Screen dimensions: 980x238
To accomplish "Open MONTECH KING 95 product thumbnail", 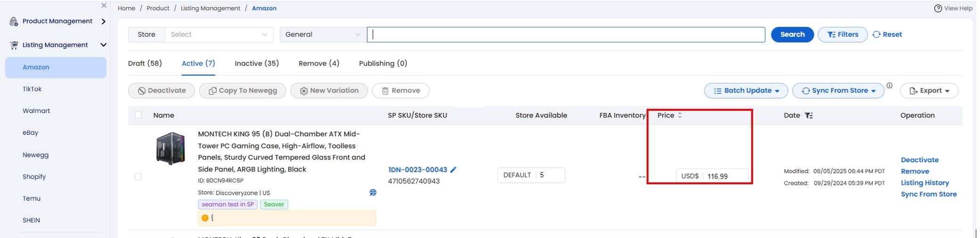I will click(x=170, y=148).
